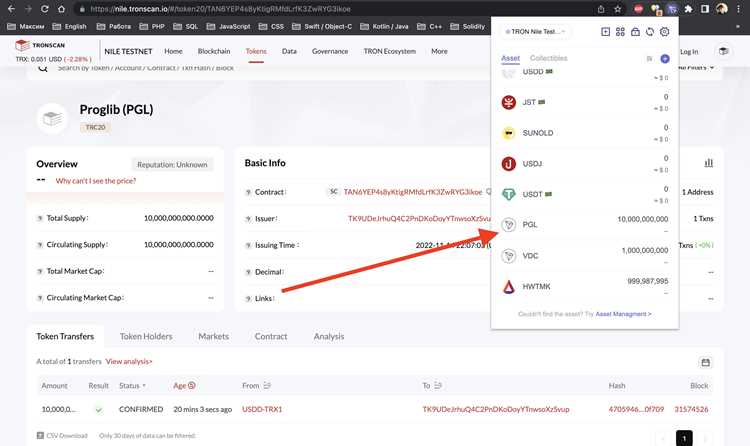750x446 pixels.
Task: Click the Chrome profile avatar
Action: (x=722, y=9)
